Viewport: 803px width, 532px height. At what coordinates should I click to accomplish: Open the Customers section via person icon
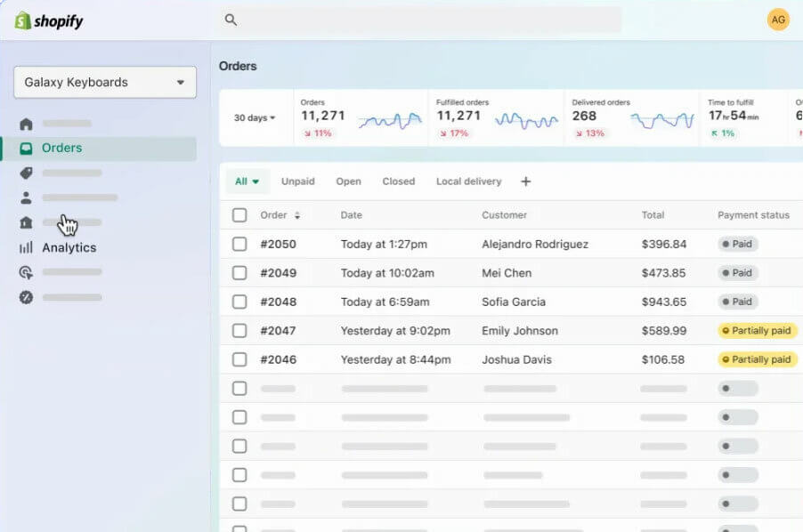pyautogui.click(x=25, y=197)
